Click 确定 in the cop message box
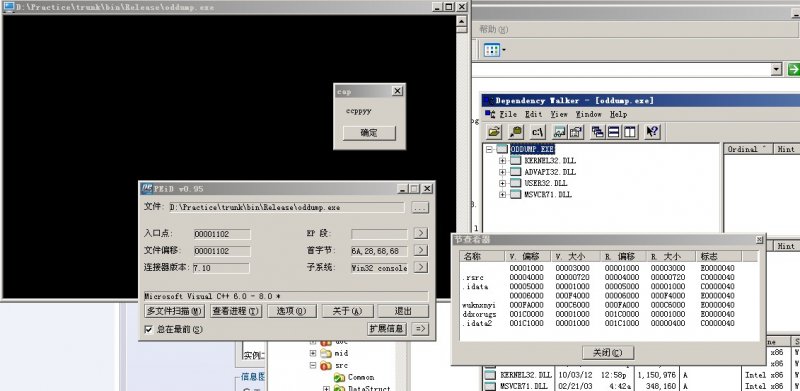 point(369,133)
